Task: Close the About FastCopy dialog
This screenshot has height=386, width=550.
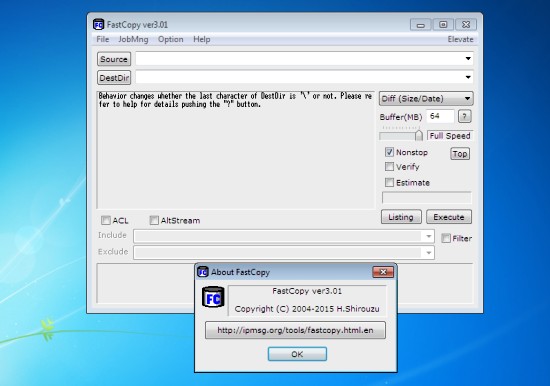Action: pyautogui.click(x=383, y=272)
